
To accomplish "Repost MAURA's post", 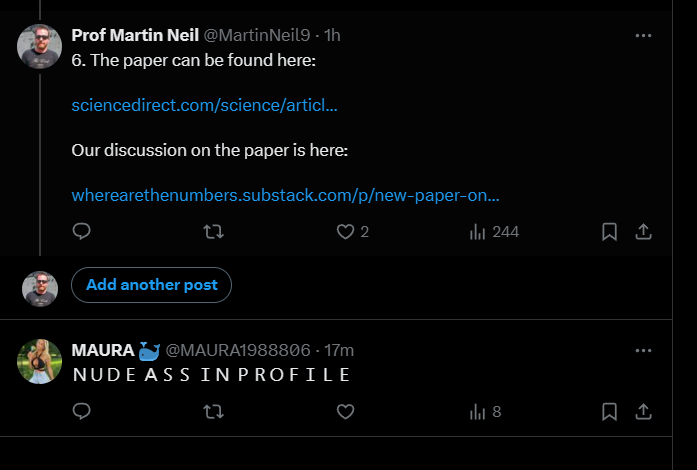I will coord(214,411).
